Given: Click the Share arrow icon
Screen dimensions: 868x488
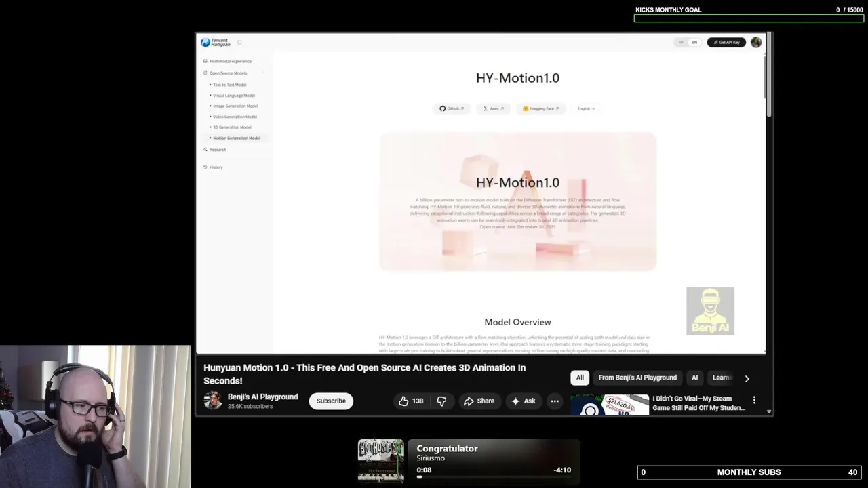Looking at the screenshot, I should click(469, 401).
